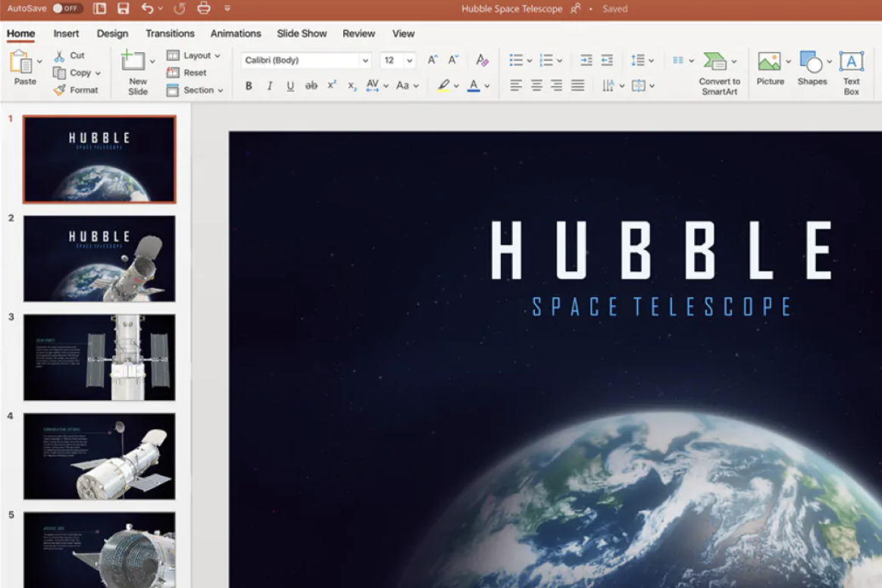Open the Columns options icon

678,60
